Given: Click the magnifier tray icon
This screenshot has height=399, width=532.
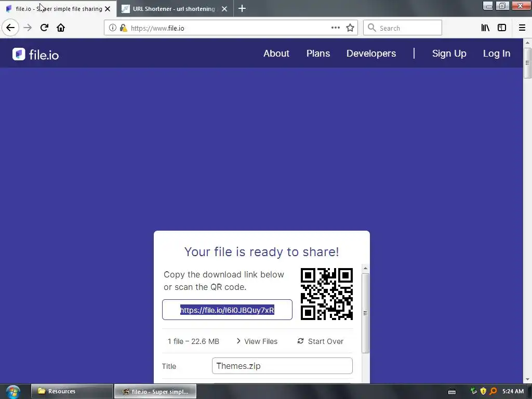Looking at the screenshot, I should pyautogui.click(x=493, y=391).
